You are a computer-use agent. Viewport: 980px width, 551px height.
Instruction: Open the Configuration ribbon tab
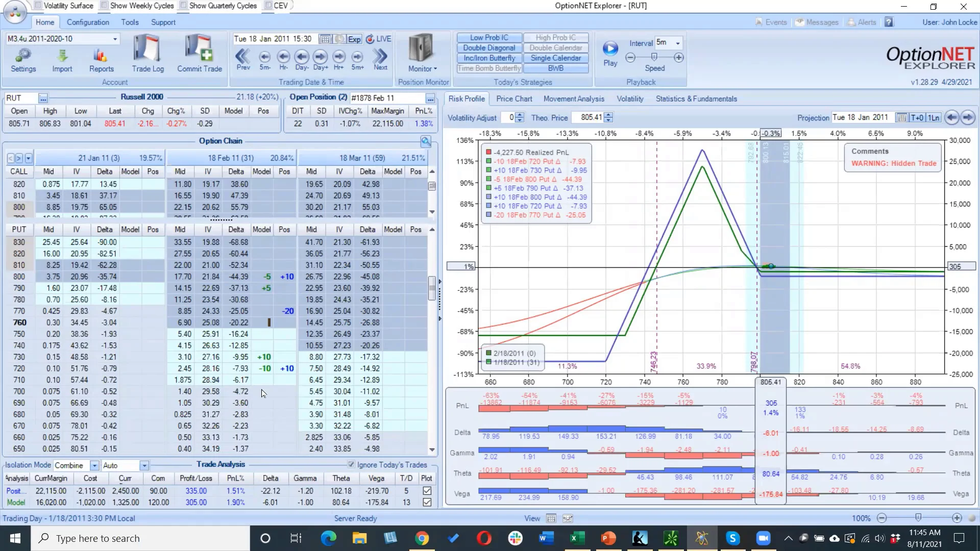[x=88, y=22]
